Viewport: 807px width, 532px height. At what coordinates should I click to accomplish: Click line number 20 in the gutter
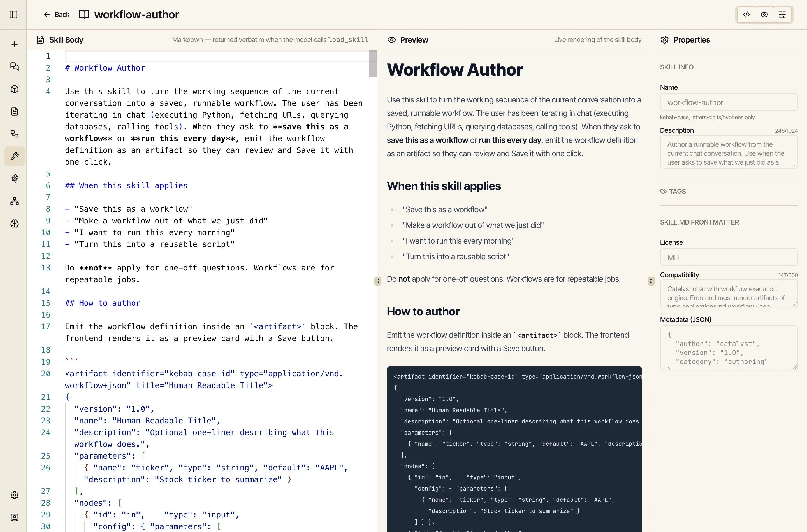(x=45, y=374)
